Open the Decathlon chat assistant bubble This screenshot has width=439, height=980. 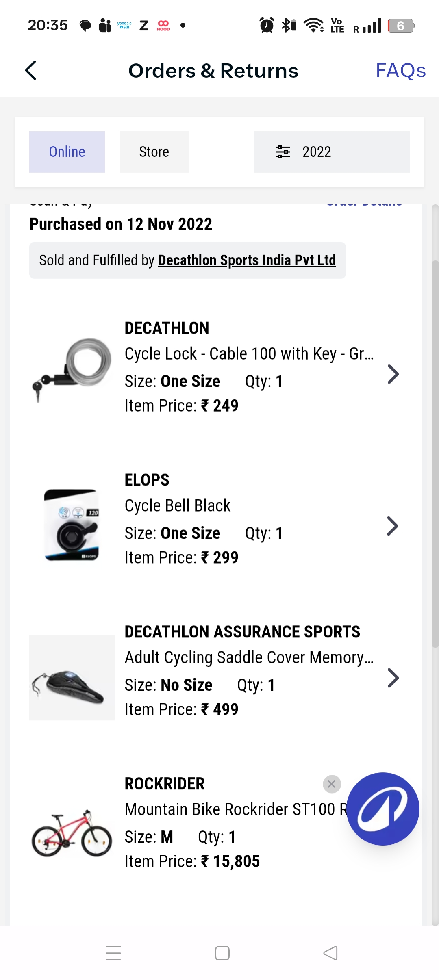click(382, 809)
